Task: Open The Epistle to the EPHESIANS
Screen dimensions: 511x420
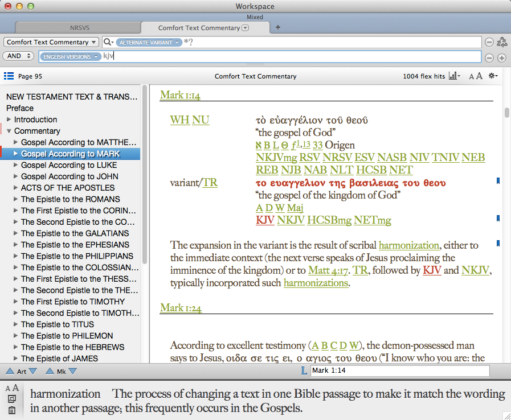Action: click(x=75, y=245)
